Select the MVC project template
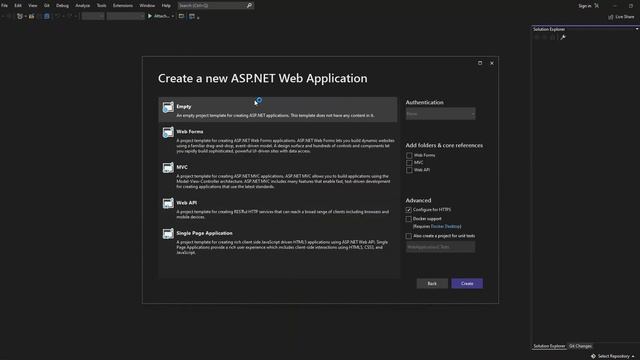The image size is (640, 360). [x=278, y=176]
